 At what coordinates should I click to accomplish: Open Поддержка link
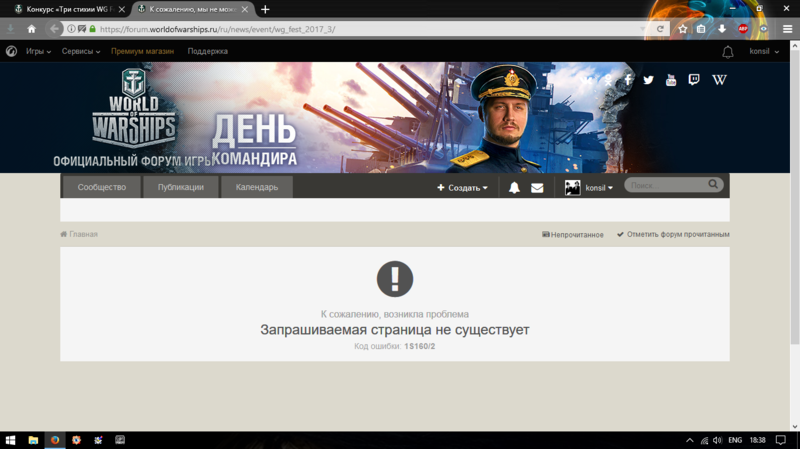point(208,51)
